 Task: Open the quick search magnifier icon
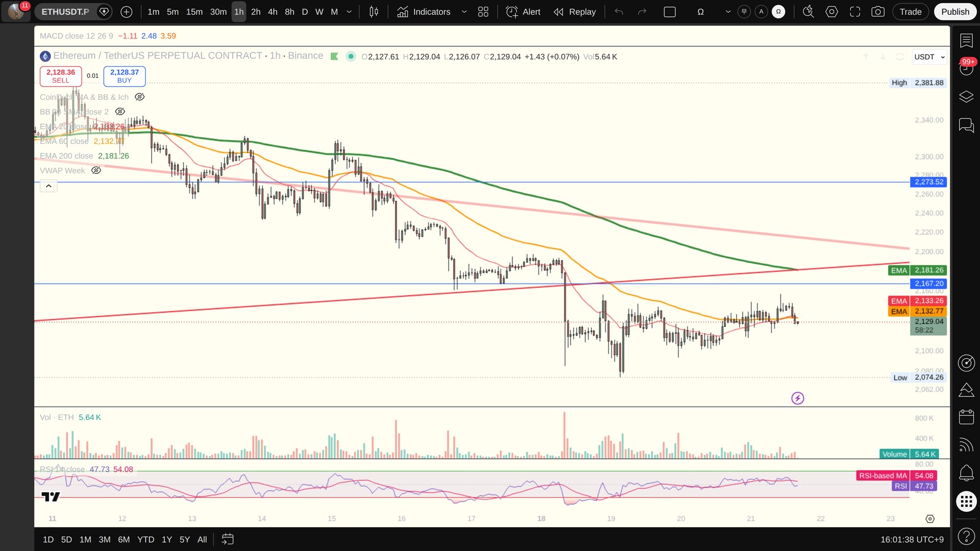tap(809, 12)
